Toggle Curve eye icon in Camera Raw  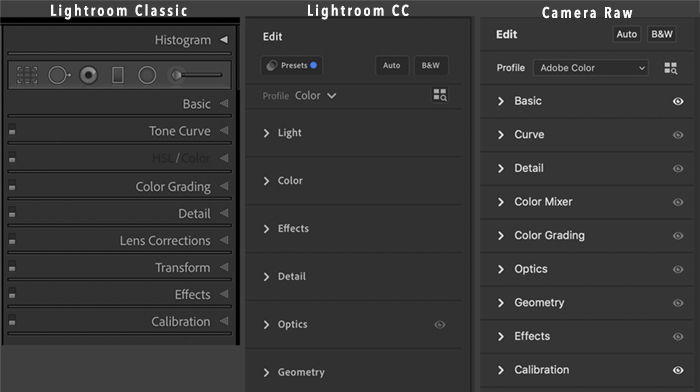(678, 135)
